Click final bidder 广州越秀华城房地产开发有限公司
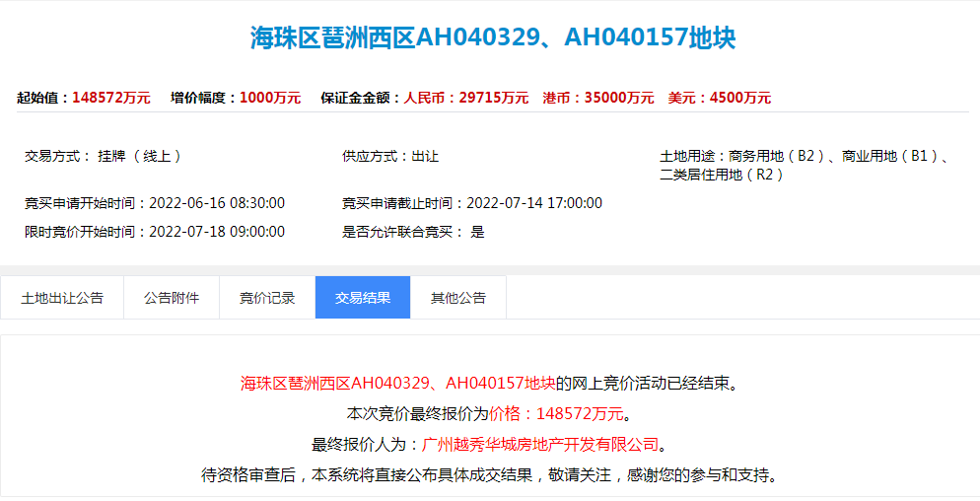The image size is (980, 501). pyautogui.click(x=540, y=445)
